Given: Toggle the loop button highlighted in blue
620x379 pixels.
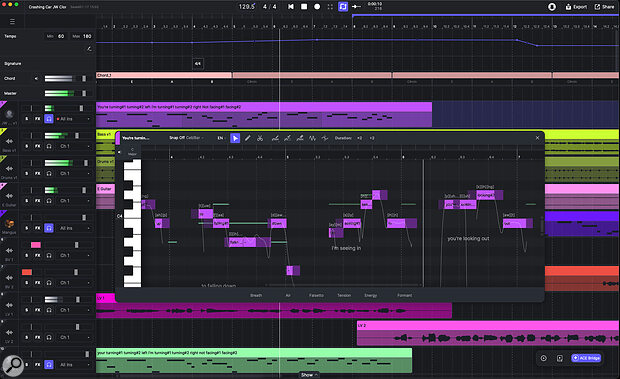Looking at the screenshot, I should (x=343, y=6).
